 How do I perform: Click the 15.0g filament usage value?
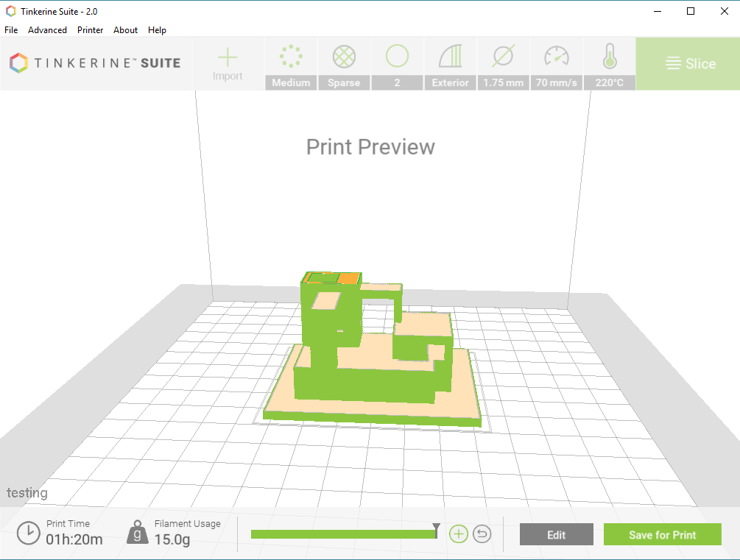click(x=172, y=539)
